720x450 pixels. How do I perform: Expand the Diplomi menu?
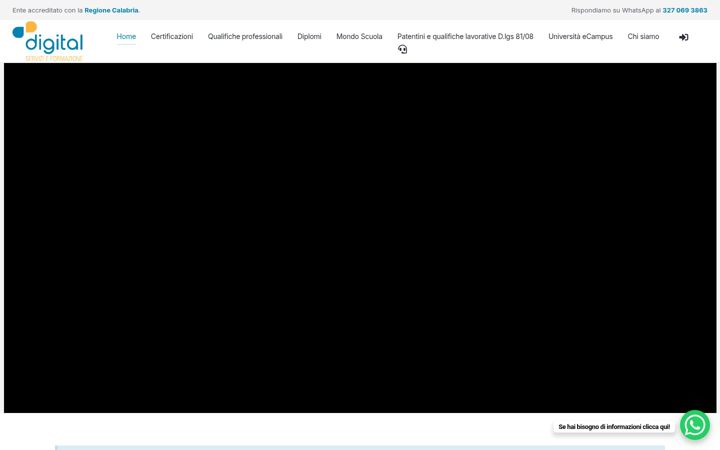coord(309,36)
